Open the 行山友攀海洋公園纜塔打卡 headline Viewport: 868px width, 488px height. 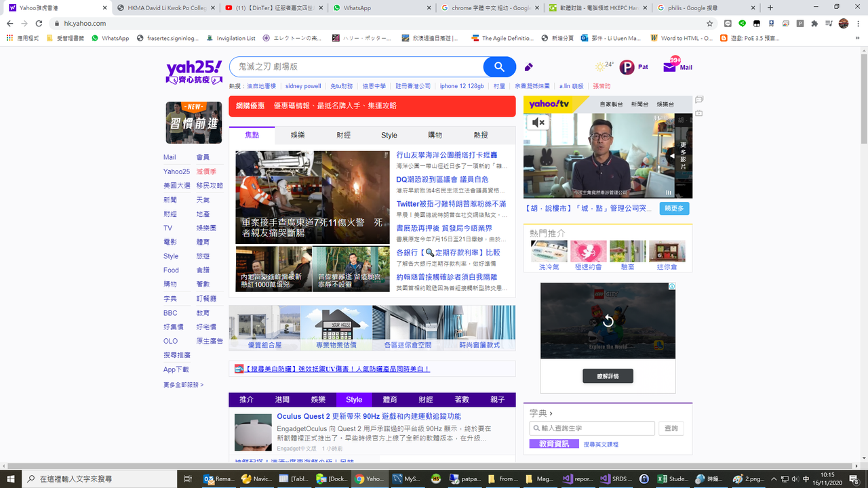point(447,155)
